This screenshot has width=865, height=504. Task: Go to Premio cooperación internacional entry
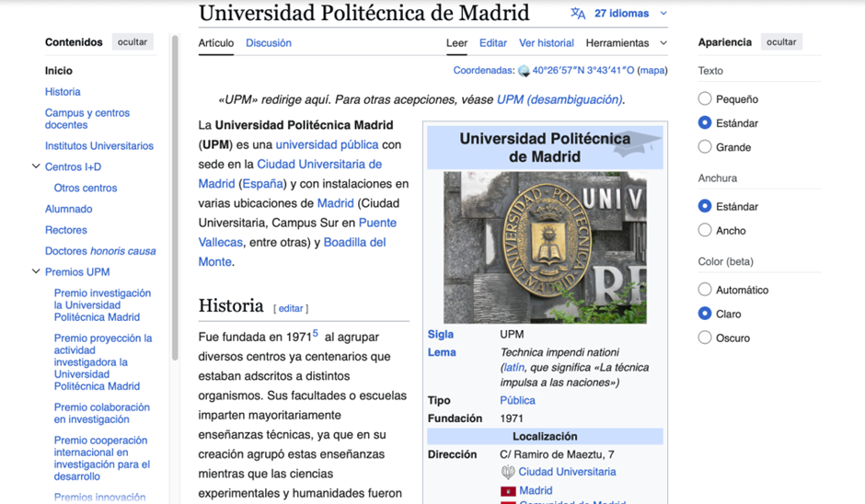[x=101, y=458]
